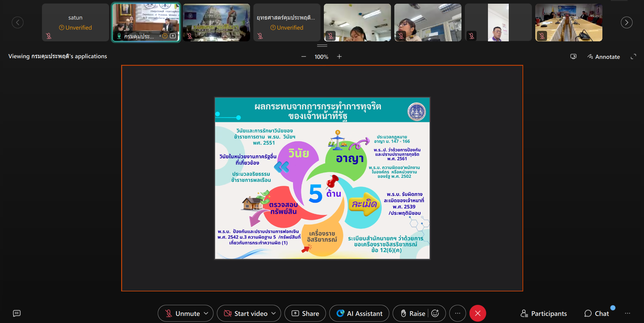
Task: Expand audio options arrow beside Unmute
Action: tap(206, 313)
